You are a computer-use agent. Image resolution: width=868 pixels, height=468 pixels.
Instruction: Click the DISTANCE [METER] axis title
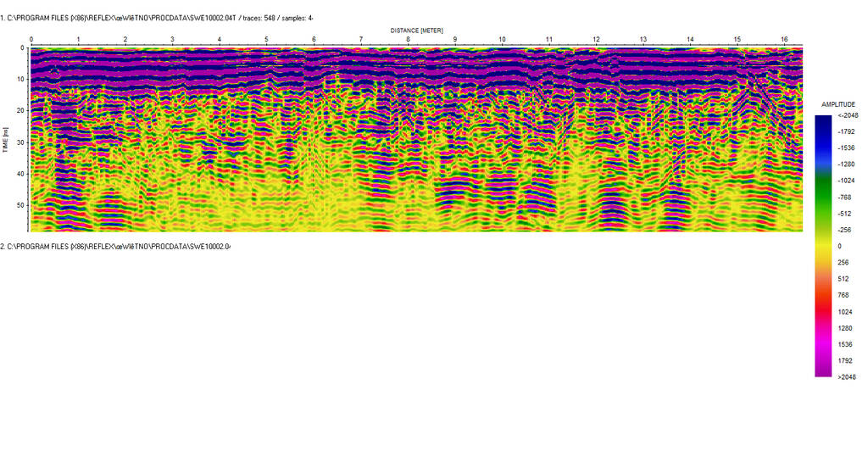point(416,30)
